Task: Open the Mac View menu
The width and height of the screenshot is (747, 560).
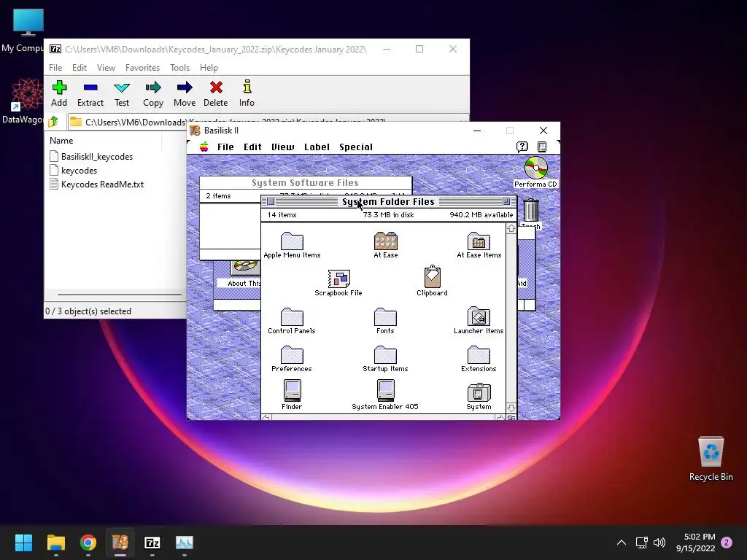Action: coord(282,147)
